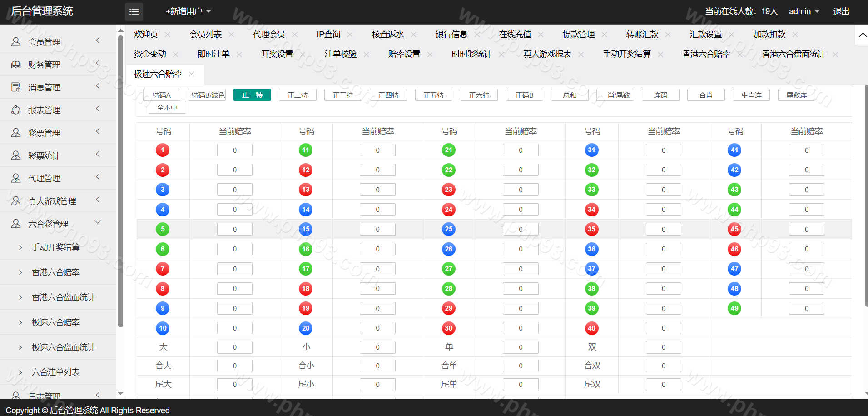
Task: Click the 财务管理 book icon
Action: (16, 65)
